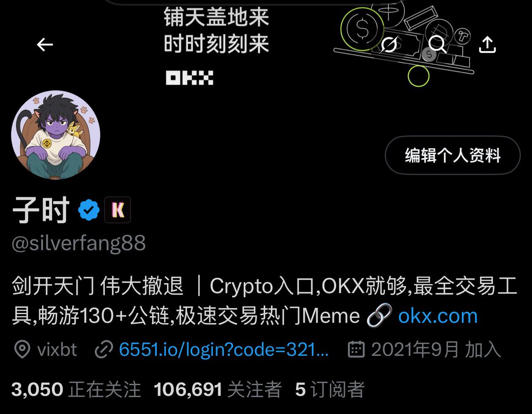Tap the OKX logo in the banner

click(x=189, y=78)
